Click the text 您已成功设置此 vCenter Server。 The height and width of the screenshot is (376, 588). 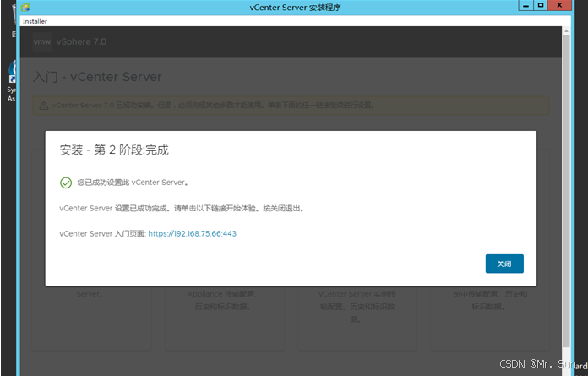[x=133, y=183]
